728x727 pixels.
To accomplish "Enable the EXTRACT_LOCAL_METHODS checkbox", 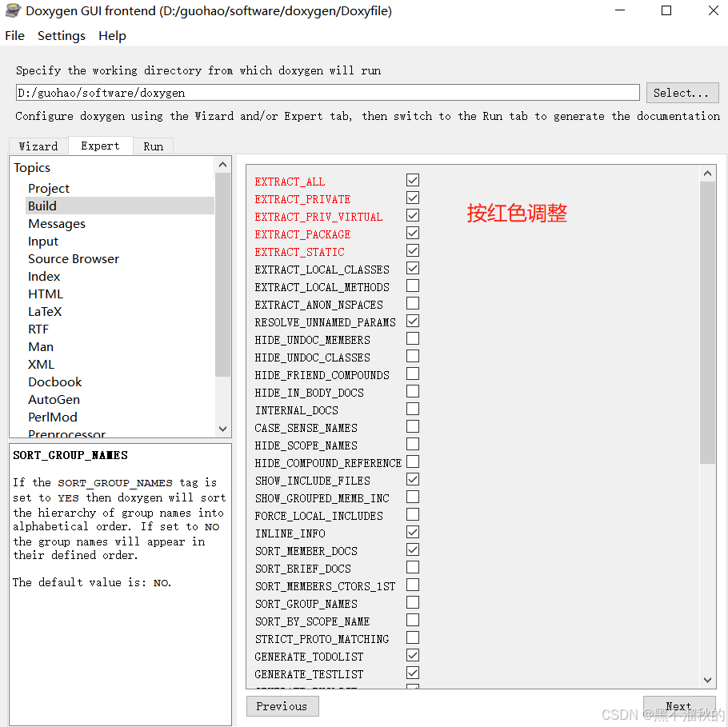I will [413, 286].
